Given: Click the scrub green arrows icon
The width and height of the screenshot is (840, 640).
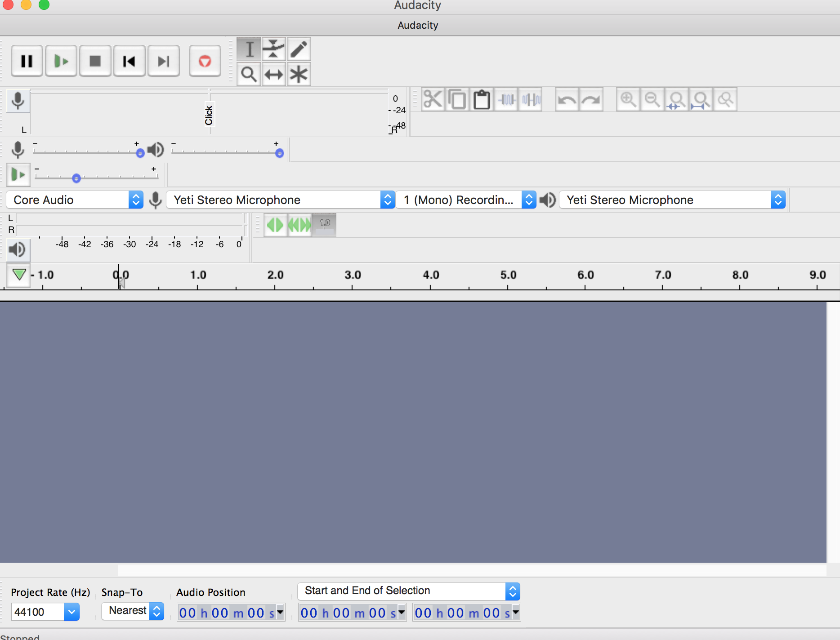Looking at the screenshot, I should (x=275, y=225).
